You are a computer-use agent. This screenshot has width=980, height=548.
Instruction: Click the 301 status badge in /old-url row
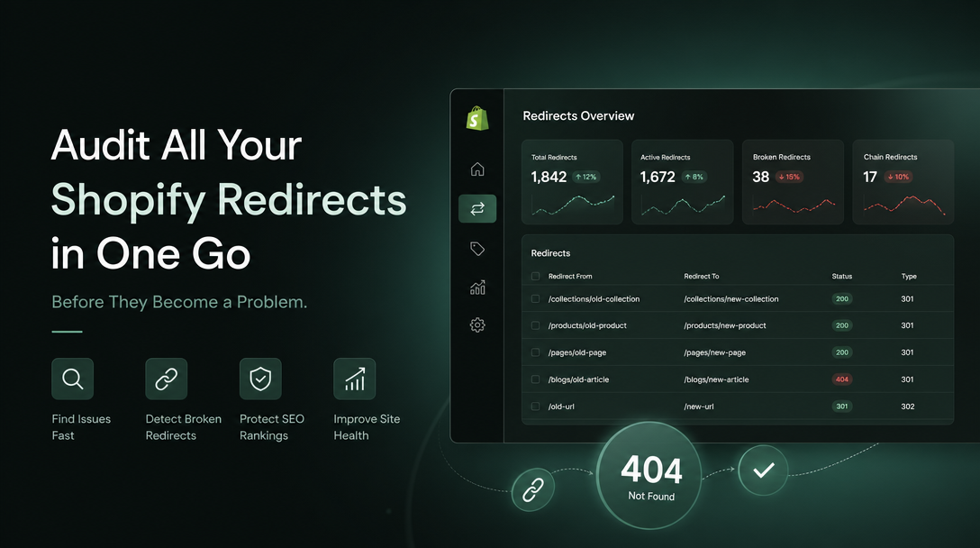(842, 406)
